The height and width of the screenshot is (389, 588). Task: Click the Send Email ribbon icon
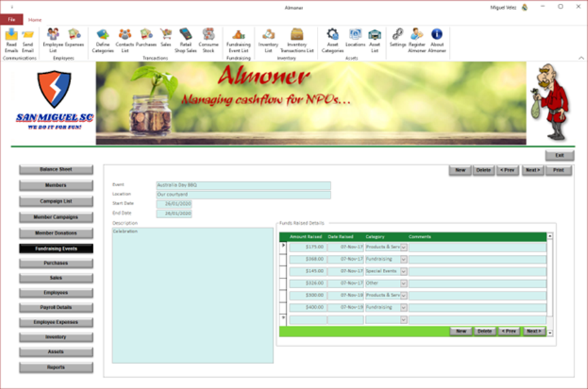point(27,41)
